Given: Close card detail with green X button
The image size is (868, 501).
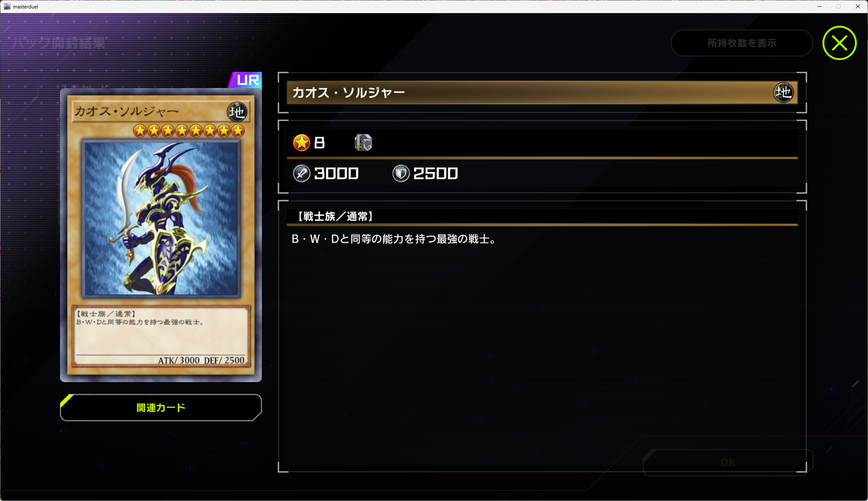Looking at the screenshot, I should (x=839, y=43).
